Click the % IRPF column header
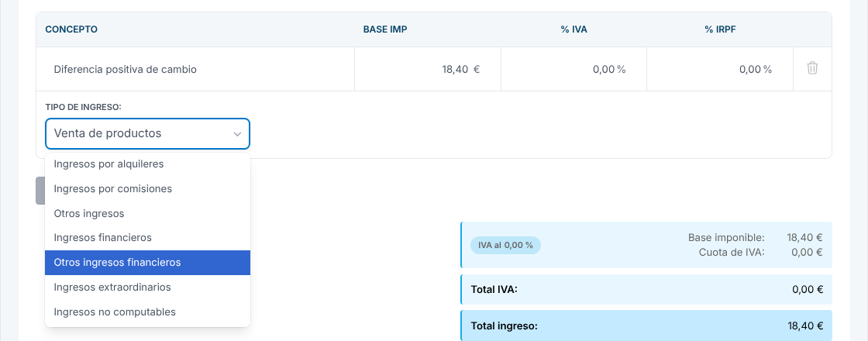Image resolution: width=868 pixels, height=341 pixels. (720, 30)
